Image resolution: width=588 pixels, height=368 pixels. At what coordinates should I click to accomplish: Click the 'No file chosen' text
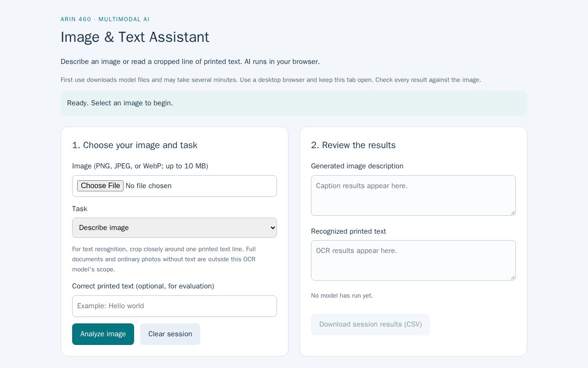(x=148, y=186)
